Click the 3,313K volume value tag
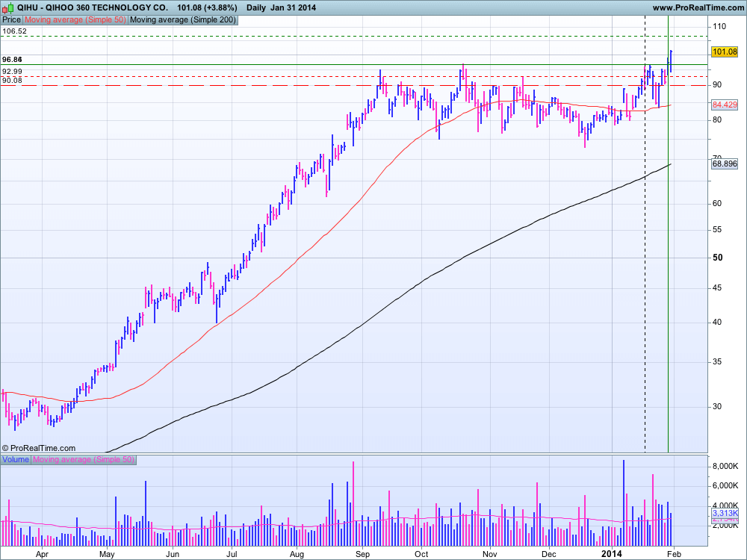The height and width of the screenshot is (560, 747). point(725,514)
